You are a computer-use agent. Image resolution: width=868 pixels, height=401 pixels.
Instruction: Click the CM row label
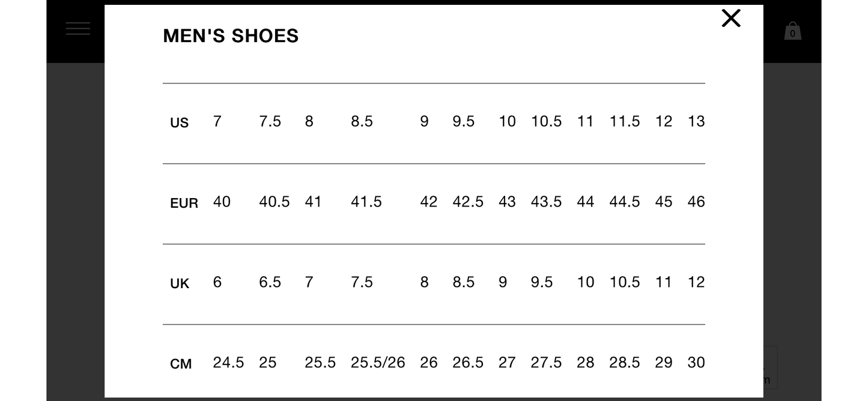click(x=181, y=363)
